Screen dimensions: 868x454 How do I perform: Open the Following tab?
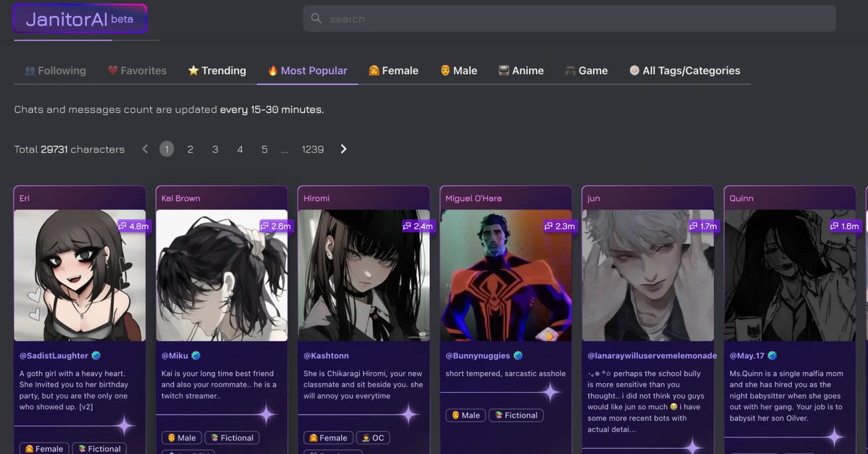coord(55,70)
